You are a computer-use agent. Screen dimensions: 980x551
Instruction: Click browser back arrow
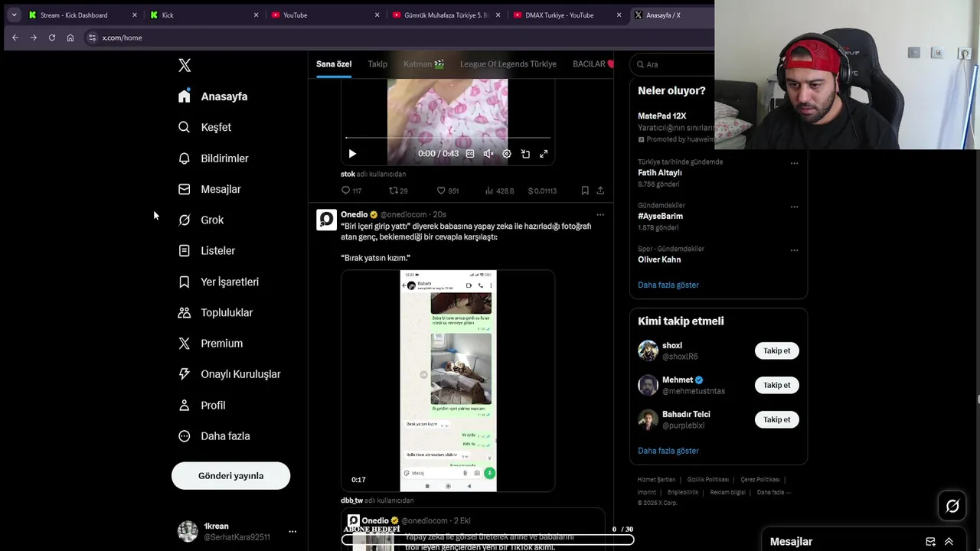(x=15, y=37)
